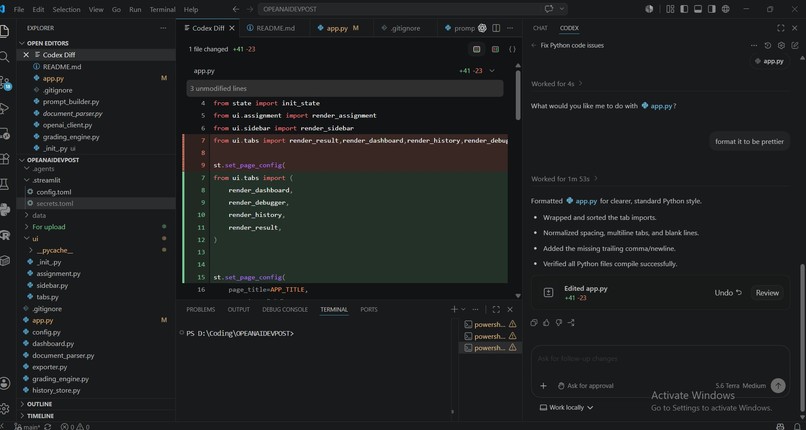Add attachment with plus icon in Codex input
Screen dimensions: 806x430
(543, 386)
